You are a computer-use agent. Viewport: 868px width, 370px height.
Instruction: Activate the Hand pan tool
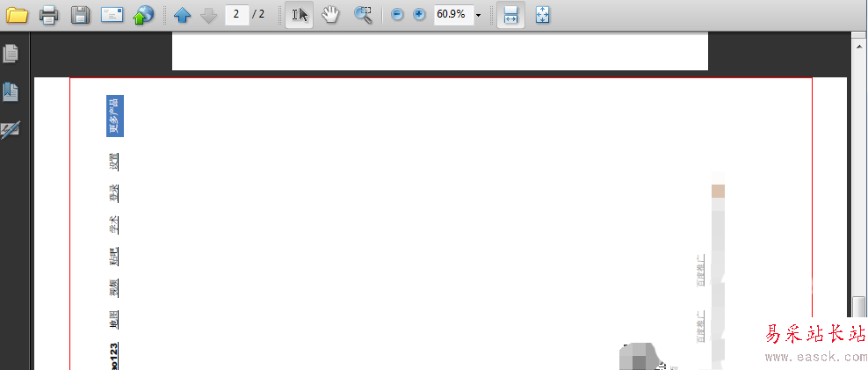click(330, 14)
